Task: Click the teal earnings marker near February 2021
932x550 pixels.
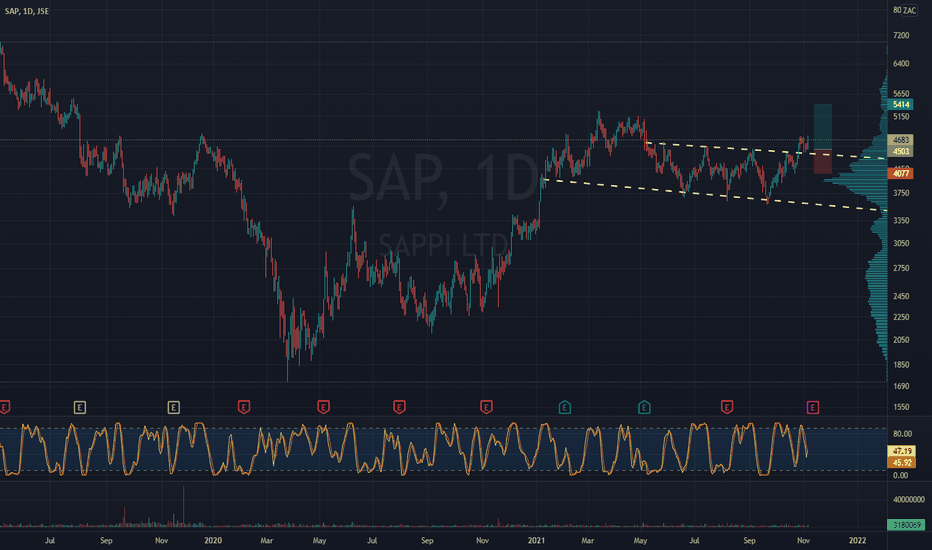Action: (x=565, y=407)
